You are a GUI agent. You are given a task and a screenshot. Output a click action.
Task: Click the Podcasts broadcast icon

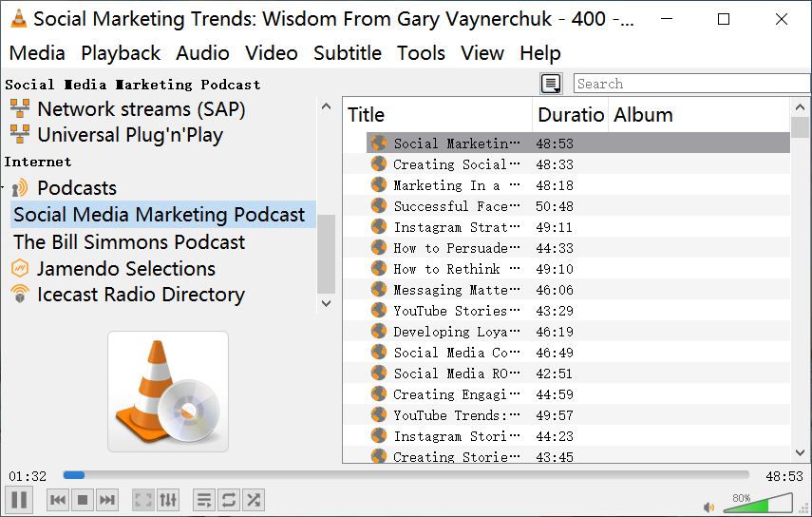pos(20,188)
